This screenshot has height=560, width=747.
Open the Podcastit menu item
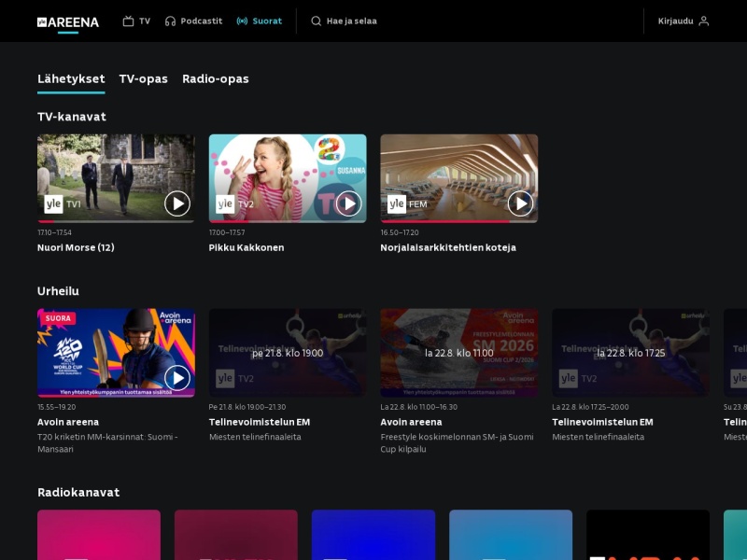pyautogui.click(x=193, y=21)
